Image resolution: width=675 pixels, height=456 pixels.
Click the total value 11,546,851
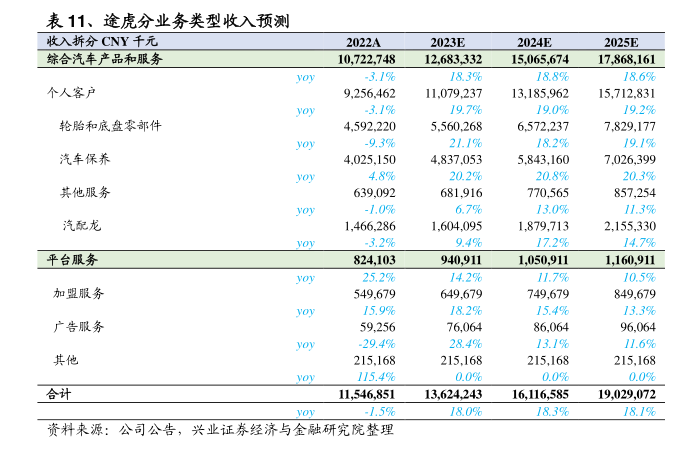click(x=367, y=394)
